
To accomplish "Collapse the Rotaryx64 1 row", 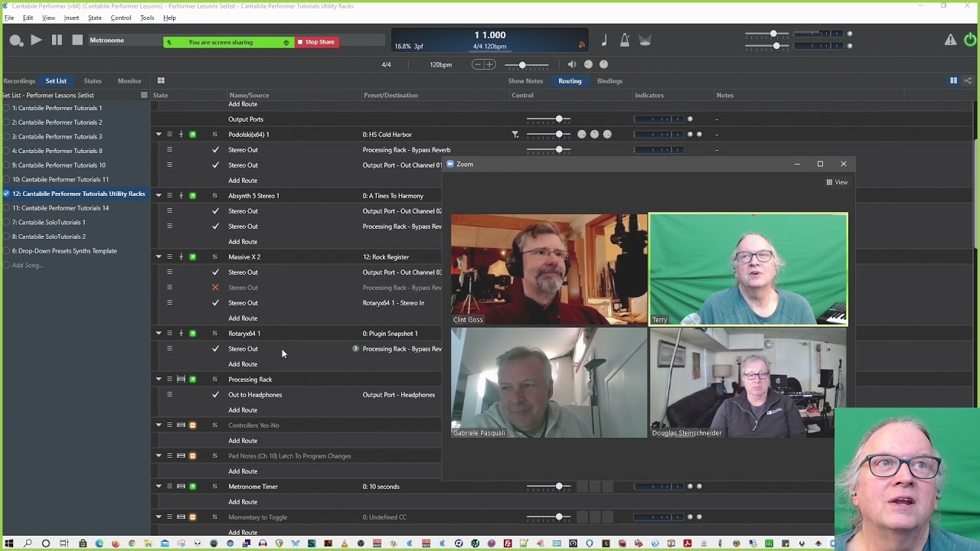I will point(158,334).
